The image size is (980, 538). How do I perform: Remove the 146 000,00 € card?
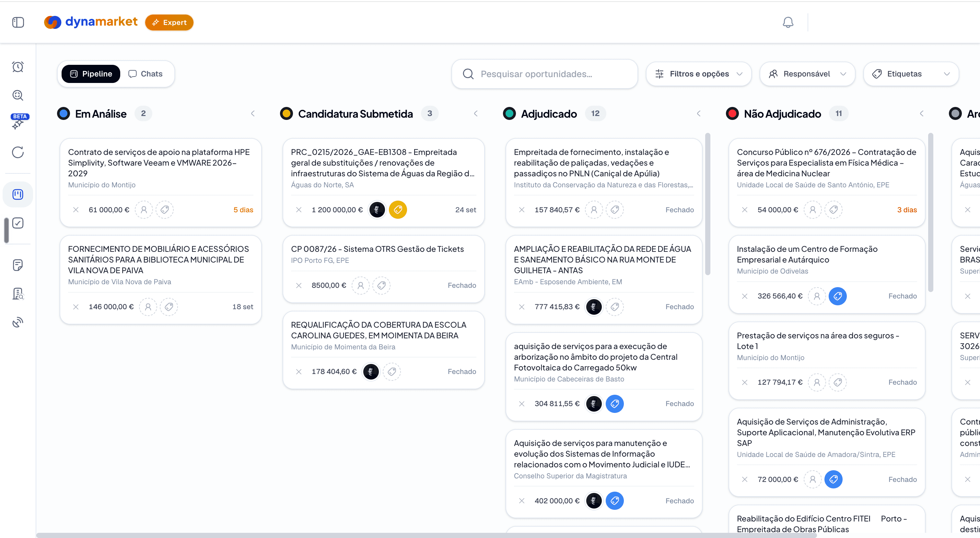[x=76, y=307]
